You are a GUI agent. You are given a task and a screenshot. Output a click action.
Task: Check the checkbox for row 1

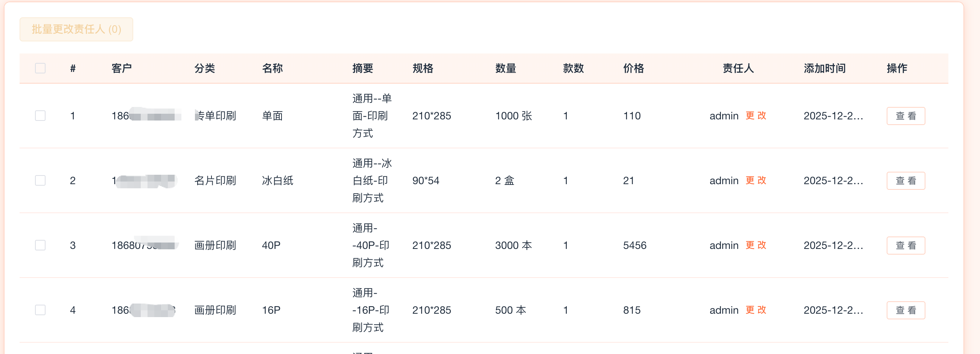40,116
